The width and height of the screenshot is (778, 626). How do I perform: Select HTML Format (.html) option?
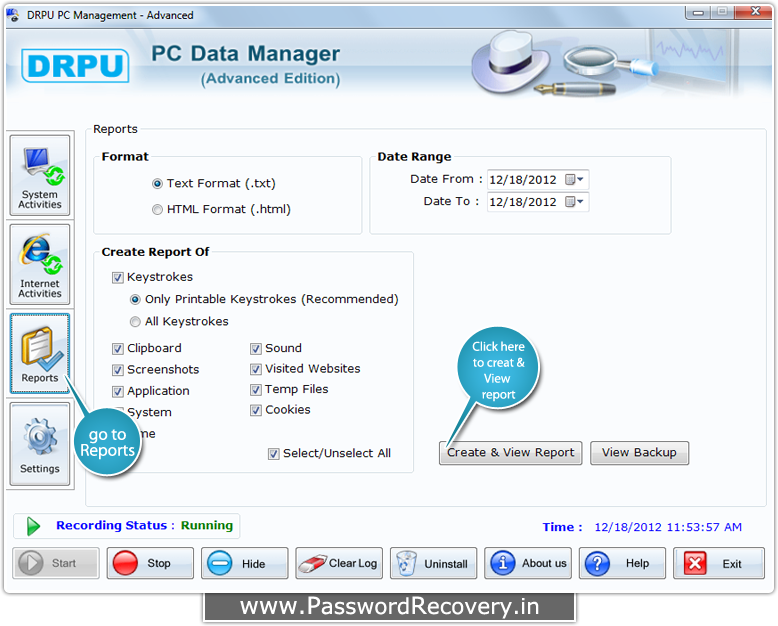157,209
